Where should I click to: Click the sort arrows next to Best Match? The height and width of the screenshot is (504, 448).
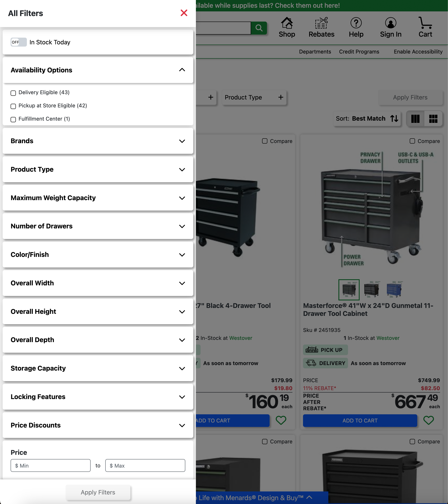[394, 119]
